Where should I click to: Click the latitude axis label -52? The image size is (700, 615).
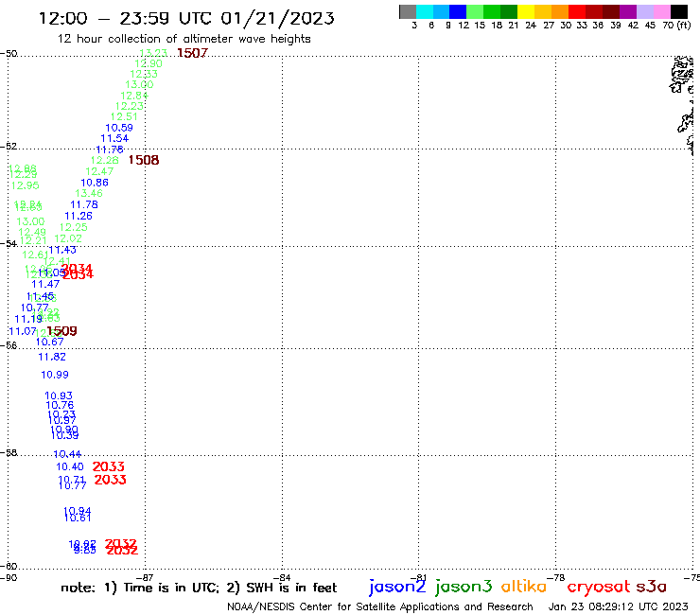click(9, 146)
